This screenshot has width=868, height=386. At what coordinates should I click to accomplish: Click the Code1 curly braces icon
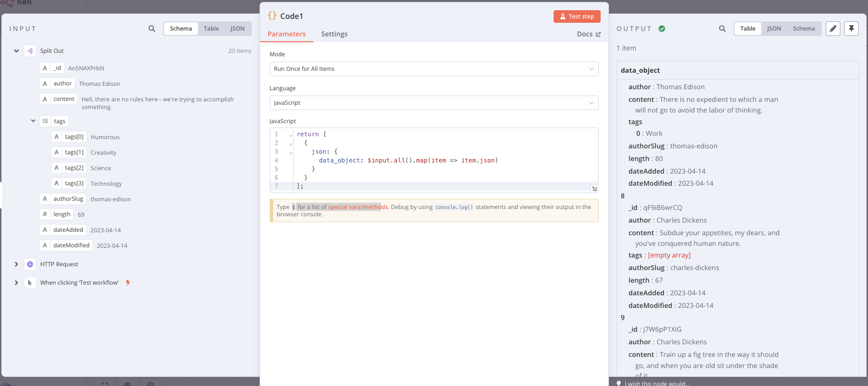pos(272,16)
